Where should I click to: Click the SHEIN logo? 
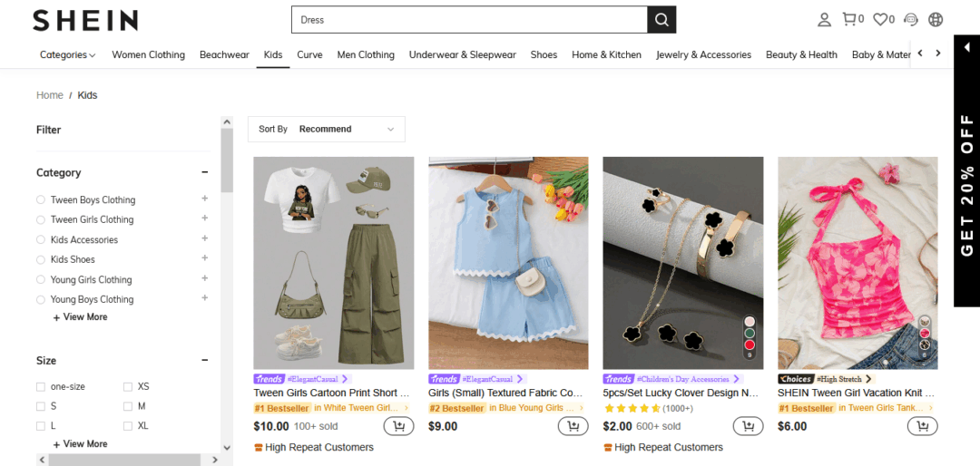[x=85, y=20]
